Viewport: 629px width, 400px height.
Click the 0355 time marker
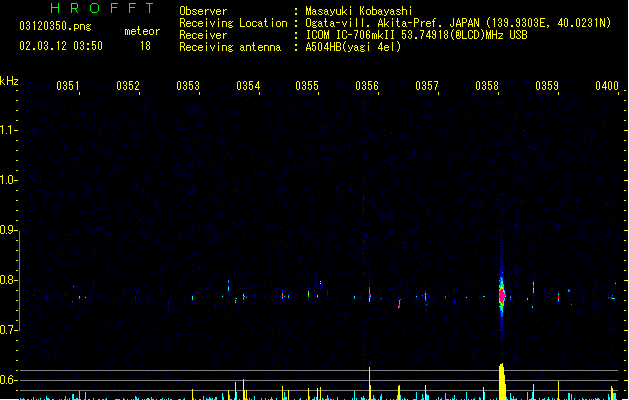tap(307, 86)
